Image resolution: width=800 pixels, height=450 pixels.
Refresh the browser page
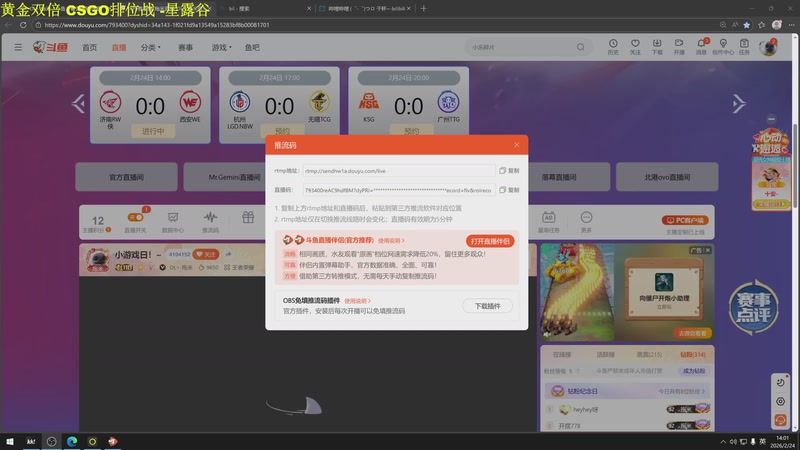(x=23, y=24)
